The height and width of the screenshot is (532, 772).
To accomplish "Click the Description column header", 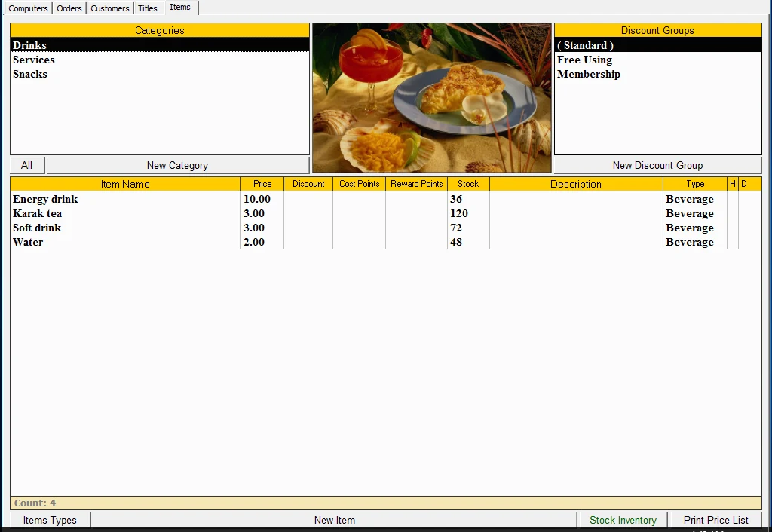I will [576, 184].
